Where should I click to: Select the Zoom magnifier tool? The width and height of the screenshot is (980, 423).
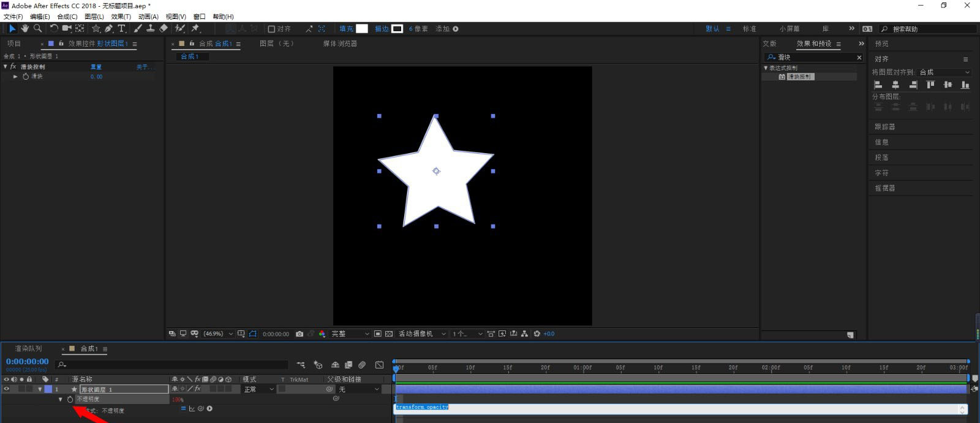click(x=37, y=28)
